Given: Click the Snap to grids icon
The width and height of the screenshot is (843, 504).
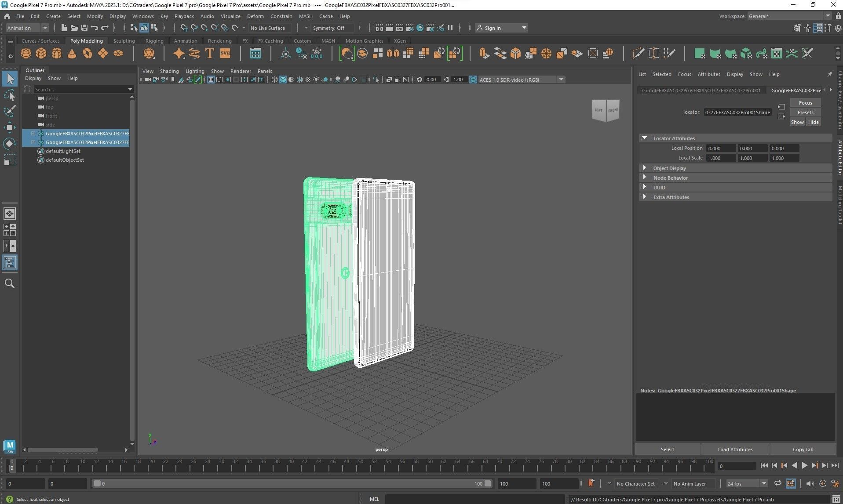Looking at the screenshot, I should coord(184,28).
